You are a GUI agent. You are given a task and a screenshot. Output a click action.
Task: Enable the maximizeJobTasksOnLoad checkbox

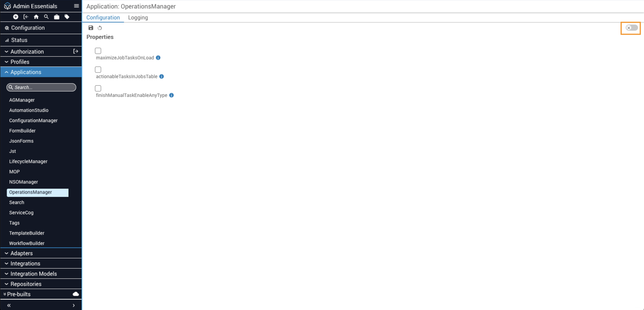98,51
